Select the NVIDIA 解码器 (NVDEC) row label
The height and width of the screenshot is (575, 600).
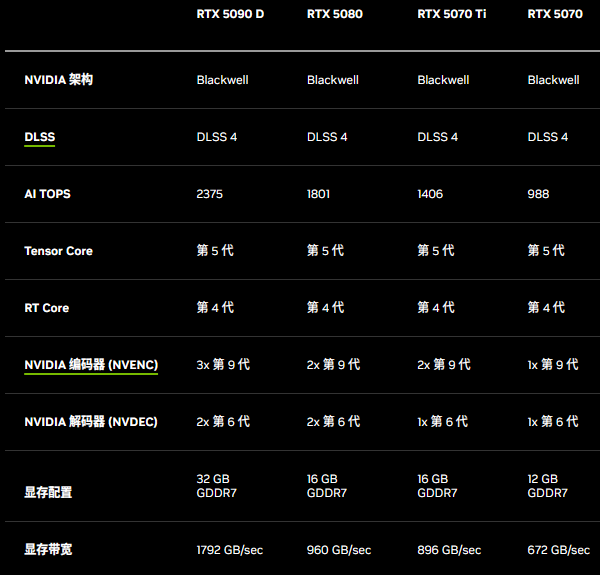point(91,422)
